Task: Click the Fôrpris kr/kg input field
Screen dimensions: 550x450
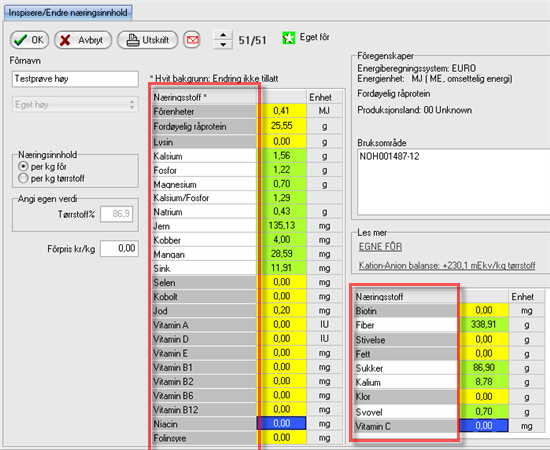Action: point(119,248)
